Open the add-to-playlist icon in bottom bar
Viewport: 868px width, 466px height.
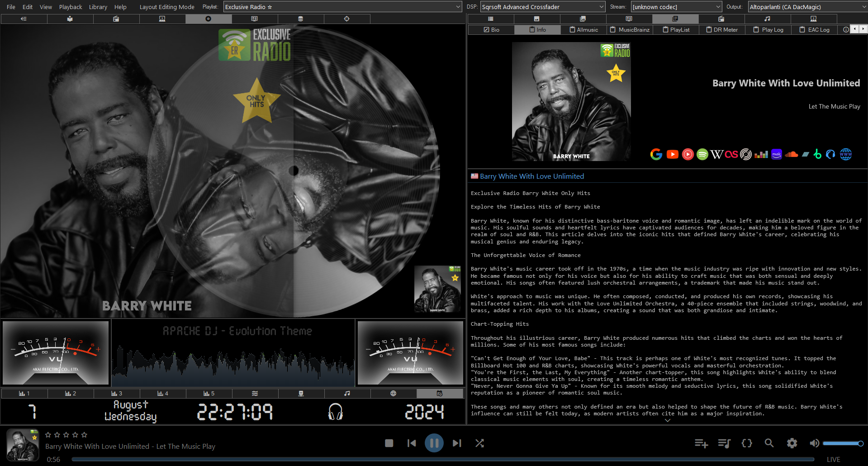point(701,443)
